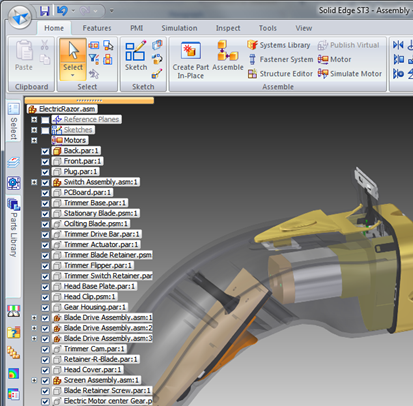Screen dimensions: 413x406
Task: Click the Simulate Motor icon
Action: click(323, 73)
